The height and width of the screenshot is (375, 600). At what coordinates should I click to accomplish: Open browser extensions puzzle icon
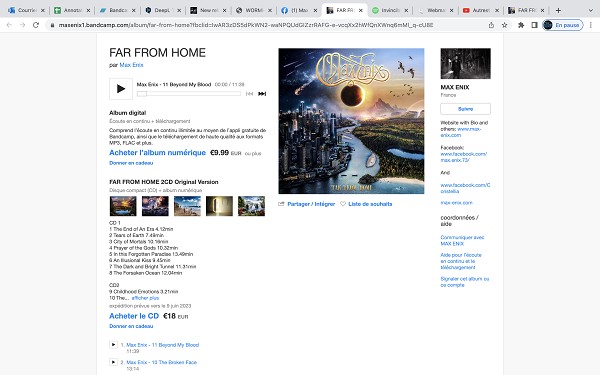pyautogui.click(x=521, y=25)
